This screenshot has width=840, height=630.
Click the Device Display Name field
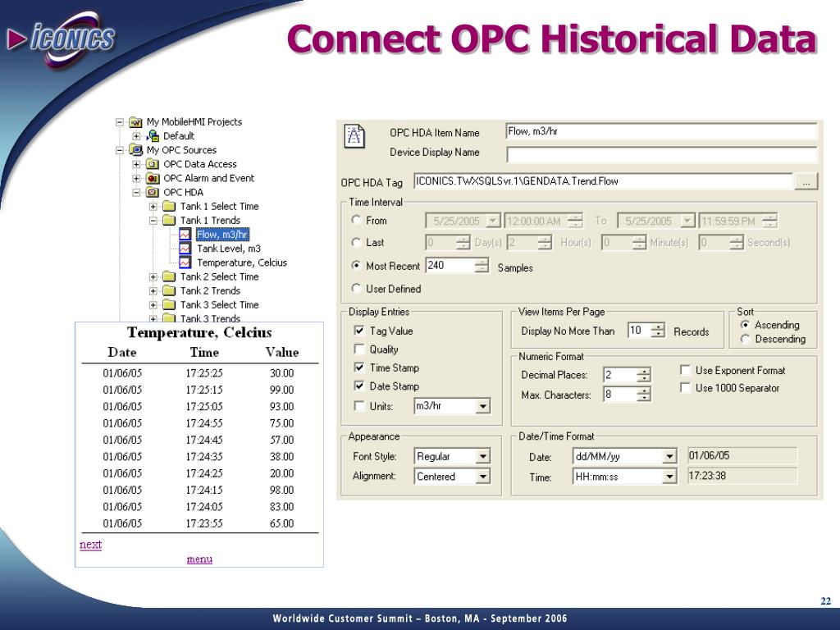(662, 153)
